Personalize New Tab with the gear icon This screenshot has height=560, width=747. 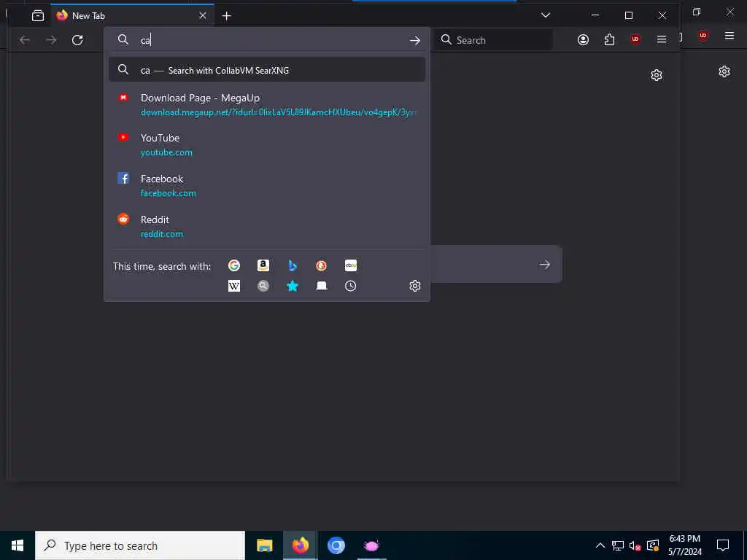tap(657, 75)
